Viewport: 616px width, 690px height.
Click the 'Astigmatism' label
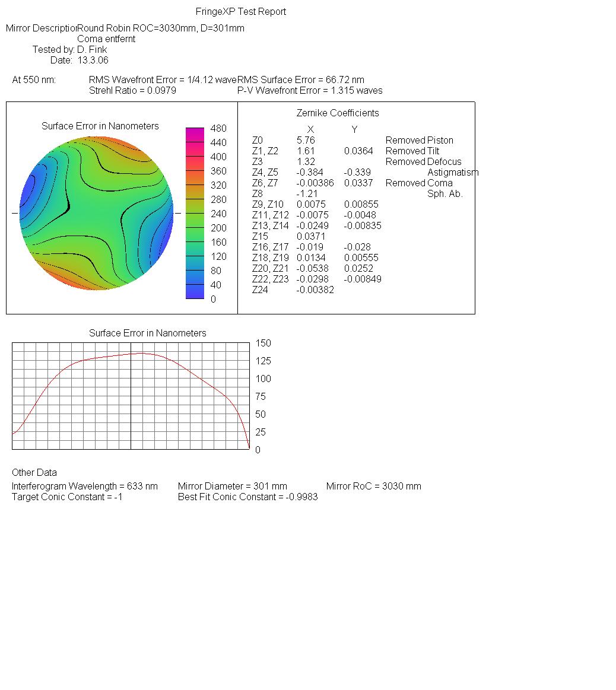click(x=453, y=173)
